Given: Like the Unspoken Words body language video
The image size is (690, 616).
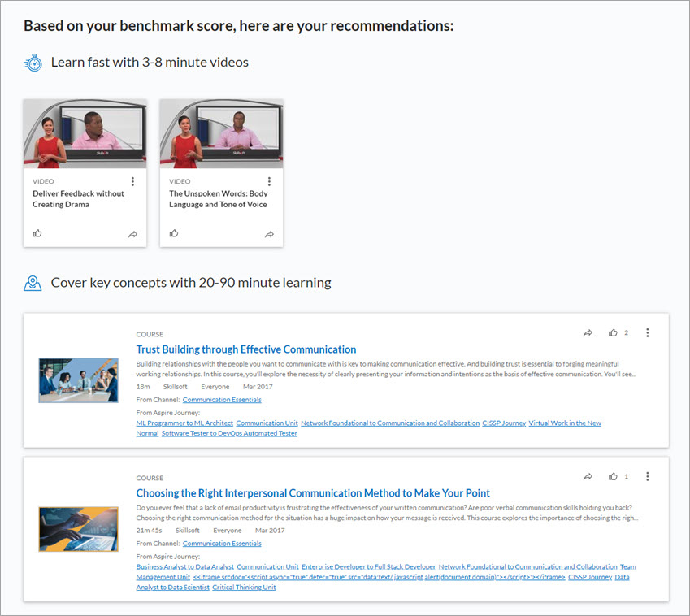Looking at the screenshot, I should (x=174, y=234).
